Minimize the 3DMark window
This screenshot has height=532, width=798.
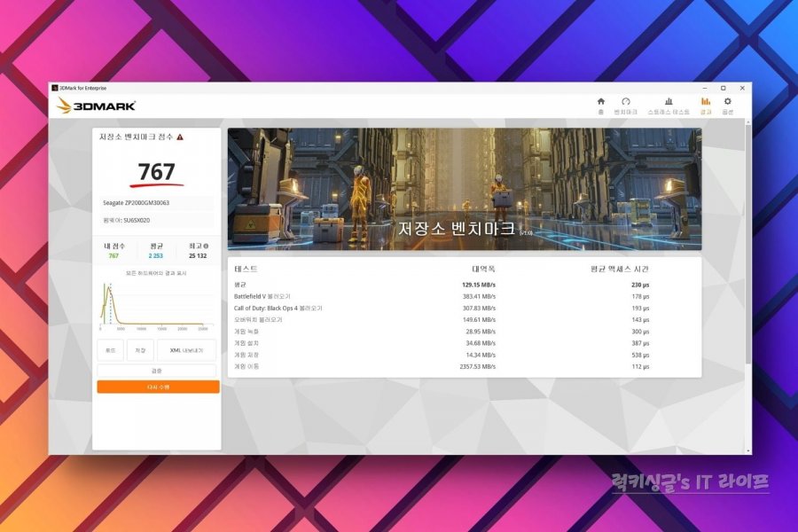tap(705, 88)
